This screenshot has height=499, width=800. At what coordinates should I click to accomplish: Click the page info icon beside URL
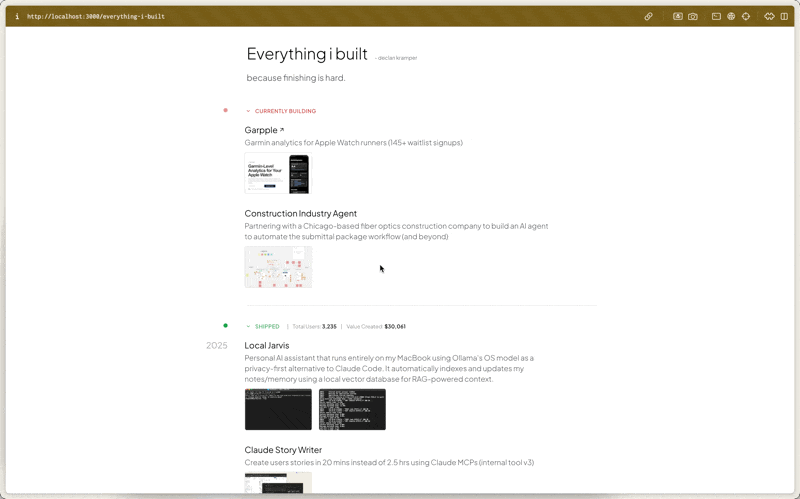coord(17,17)
